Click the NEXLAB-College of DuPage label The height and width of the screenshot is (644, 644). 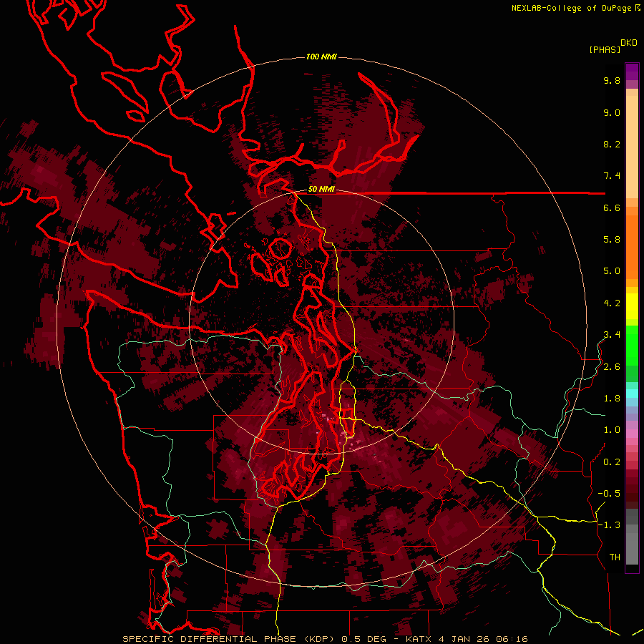pos(571,8)
